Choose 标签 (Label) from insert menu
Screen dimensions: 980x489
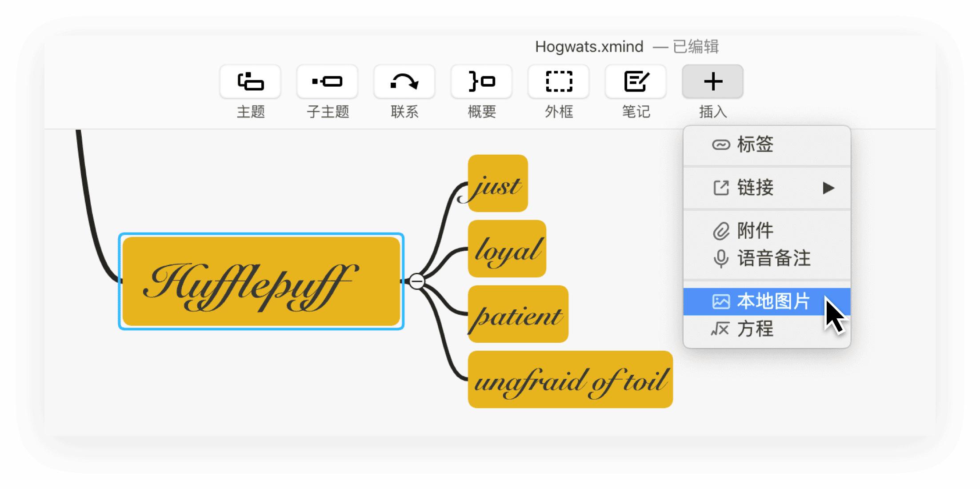click(x=755, y=144)
